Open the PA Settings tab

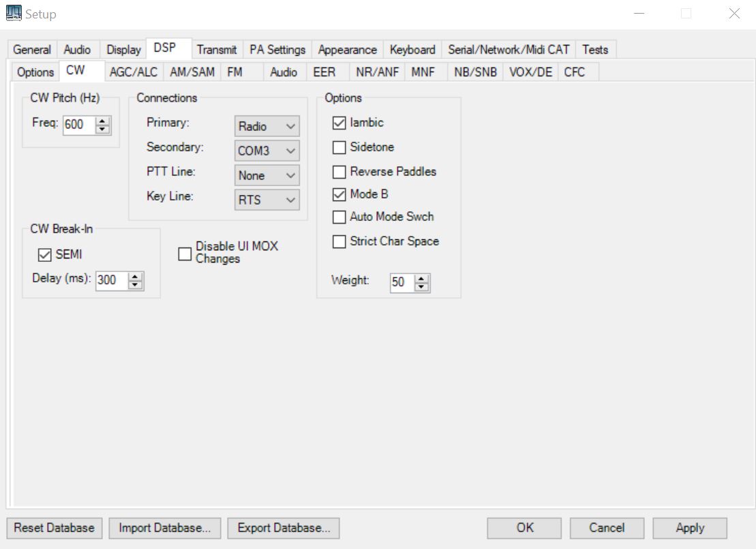coord(277,50)
